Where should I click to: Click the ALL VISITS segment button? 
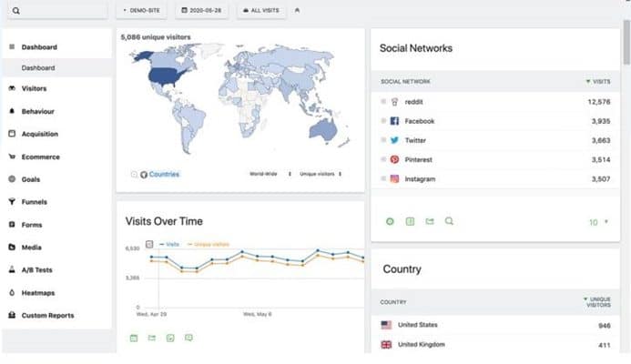click(261, 11)
